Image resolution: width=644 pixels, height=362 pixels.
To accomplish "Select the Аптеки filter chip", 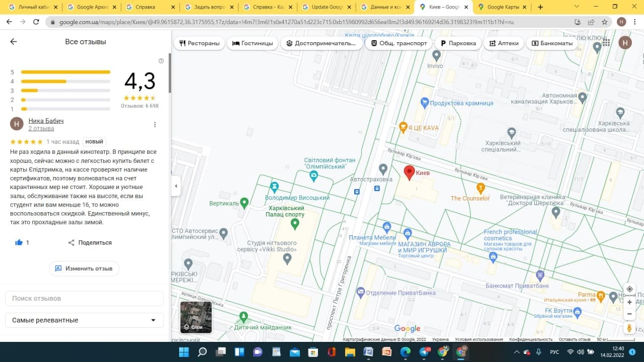I will point(503,43).
